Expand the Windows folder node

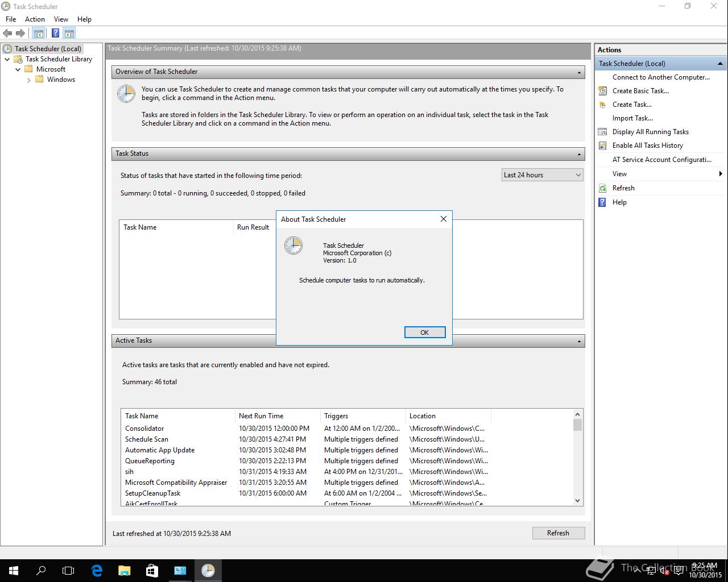[x=29, y=80]
